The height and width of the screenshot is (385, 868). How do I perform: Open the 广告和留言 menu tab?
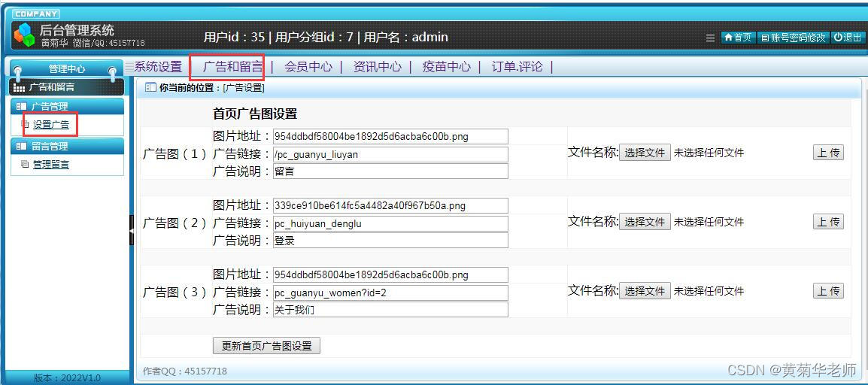(232, 67)
